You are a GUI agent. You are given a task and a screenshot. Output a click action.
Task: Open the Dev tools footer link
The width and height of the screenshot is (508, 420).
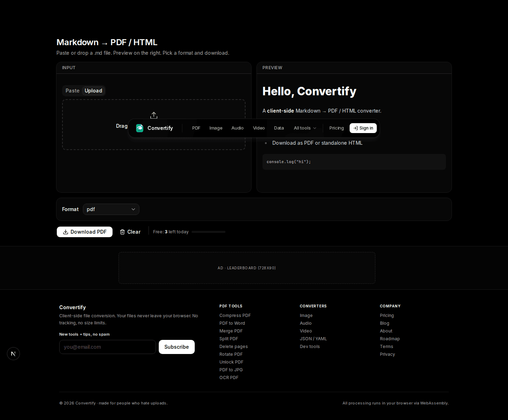click(x=310, y=347)
